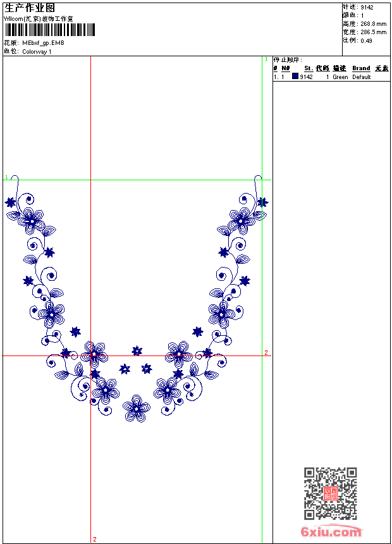Image resolution: width=392 pixels, height=544 pixels.
Task: Select the file name 'MEbxf_gp.EMB'
Action: 44,42
